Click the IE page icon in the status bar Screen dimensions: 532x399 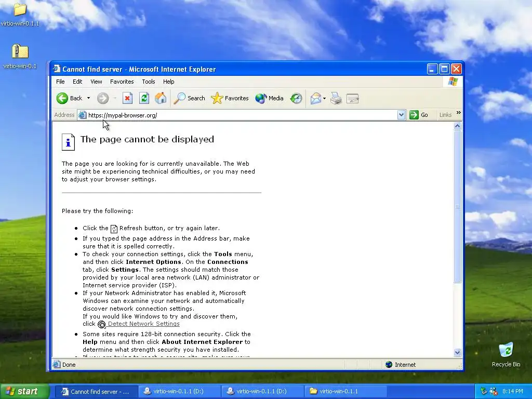pos(56,365)
